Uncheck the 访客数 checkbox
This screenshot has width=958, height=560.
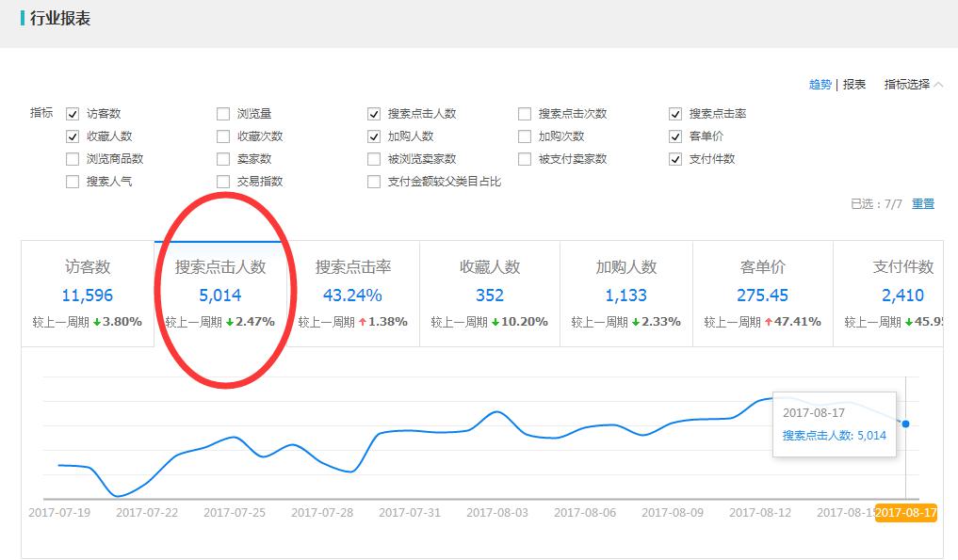[x=73, y=114]
